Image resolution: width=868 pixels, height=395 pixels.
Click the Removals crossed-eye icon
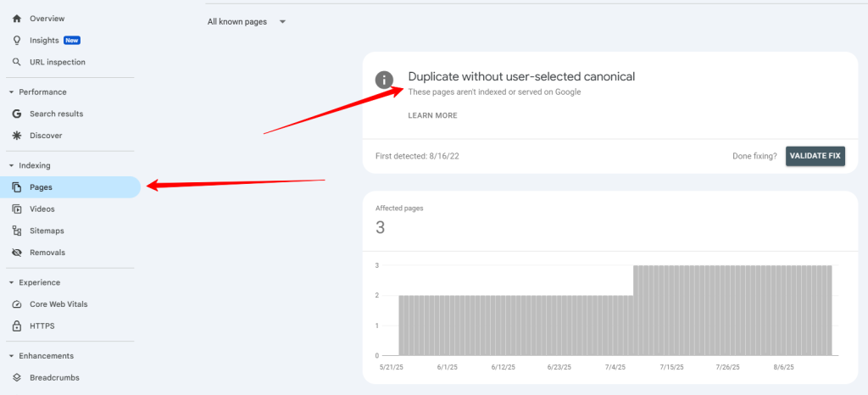pos(17,253)
